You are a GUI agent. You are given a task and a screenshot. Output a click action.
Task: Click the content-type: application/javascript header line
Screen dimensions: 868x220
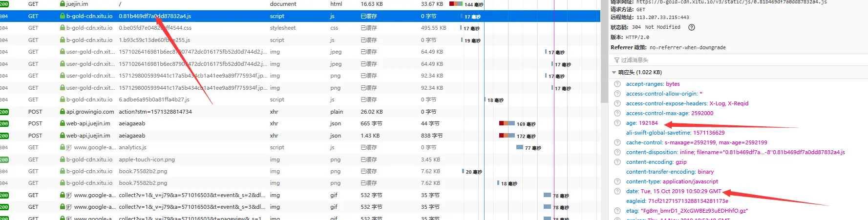672,181
